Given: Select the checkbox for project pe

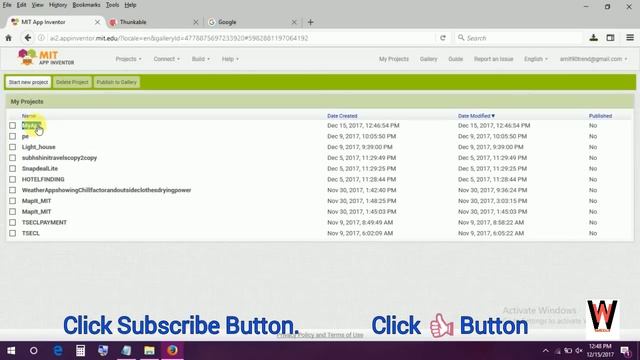Looking at the screenshot, I should pos(13,136).
